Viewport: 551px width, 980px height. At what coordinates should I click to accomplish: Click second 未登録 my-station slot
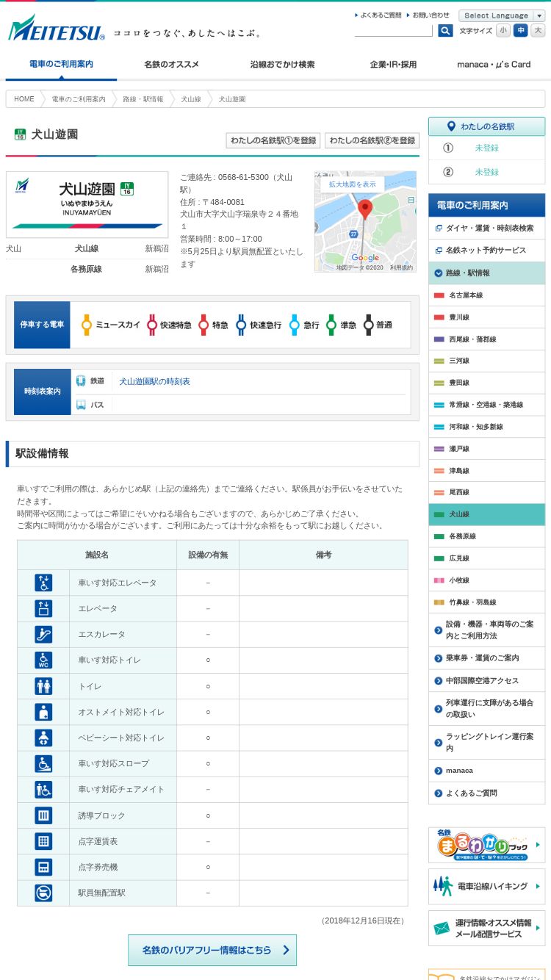click(486, 172)
